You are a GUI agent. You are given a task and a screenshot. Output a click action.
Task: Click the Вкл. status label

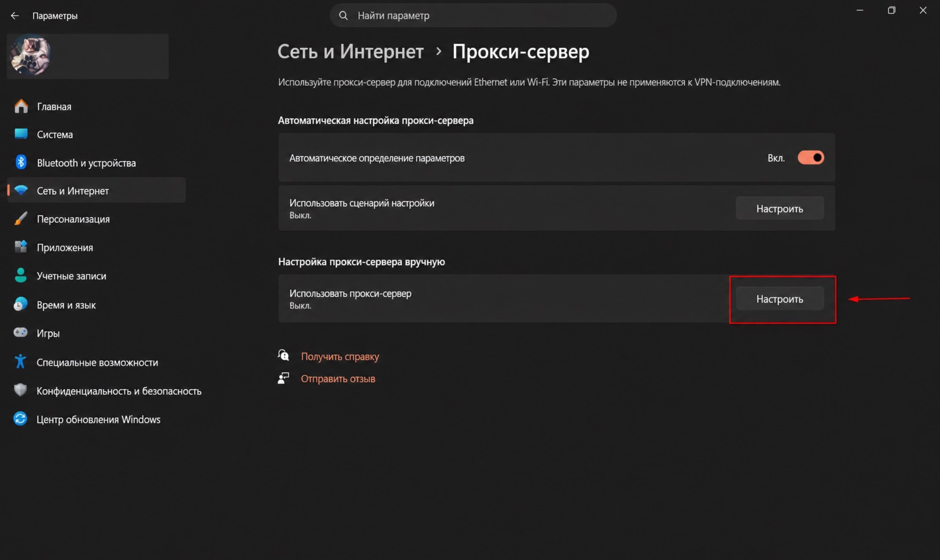click(776, 158)
